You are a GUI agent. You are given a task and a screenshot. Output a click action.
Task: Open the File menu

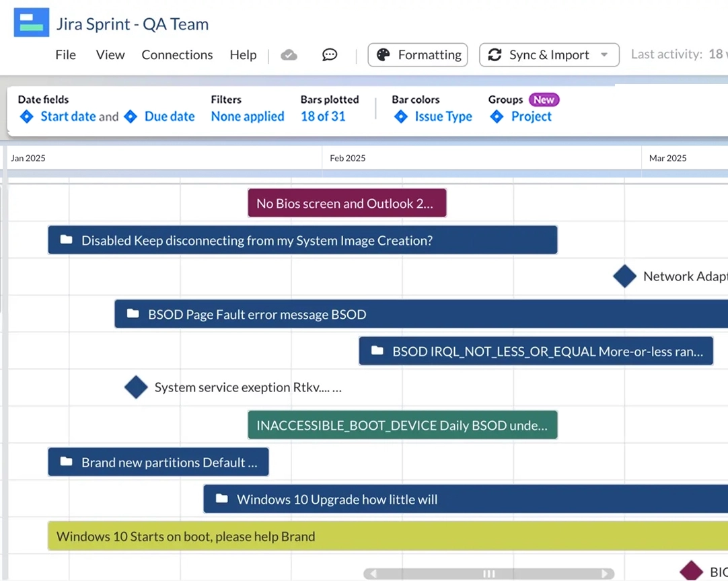point(65,54)
